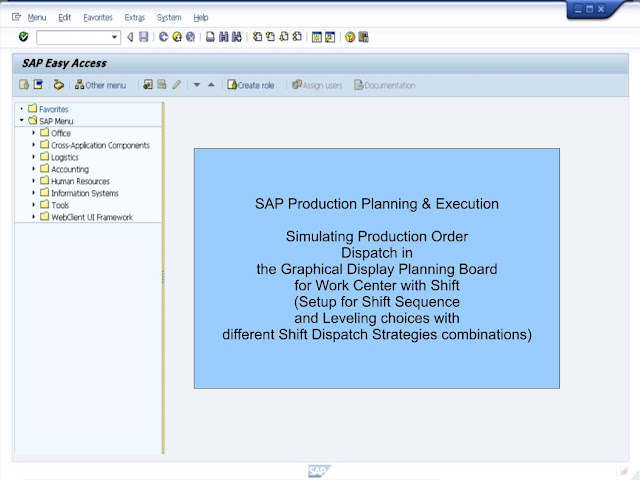Select the Favorites folder in the tree
The image size is (640, 480).
click(x=53, y=109)
